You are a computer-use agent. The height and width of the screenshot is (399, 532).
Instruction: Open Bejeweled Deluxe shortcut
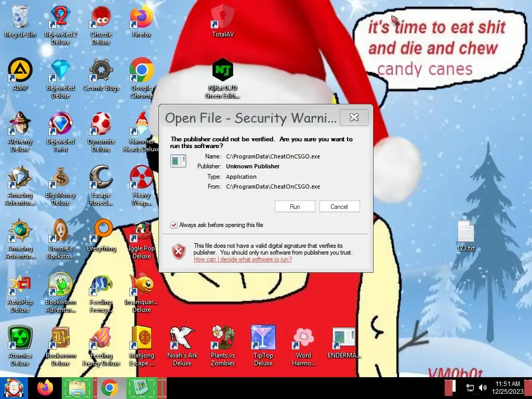coord(60,78)
